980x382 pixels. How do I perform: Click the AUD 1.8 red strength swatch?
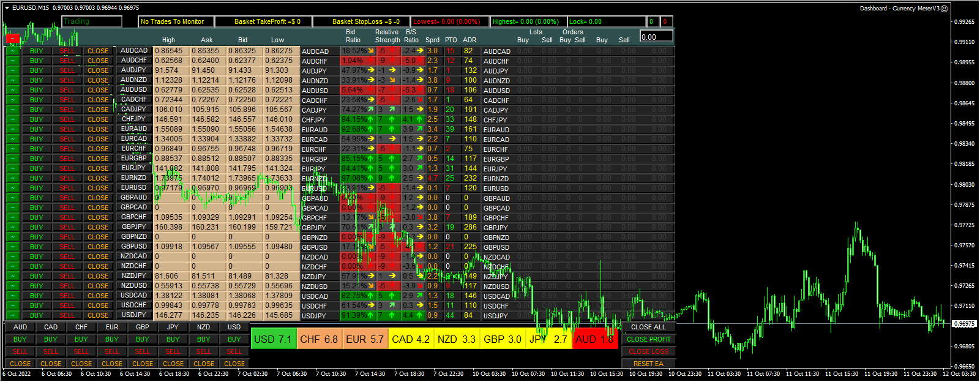click(x=595, y=339)
